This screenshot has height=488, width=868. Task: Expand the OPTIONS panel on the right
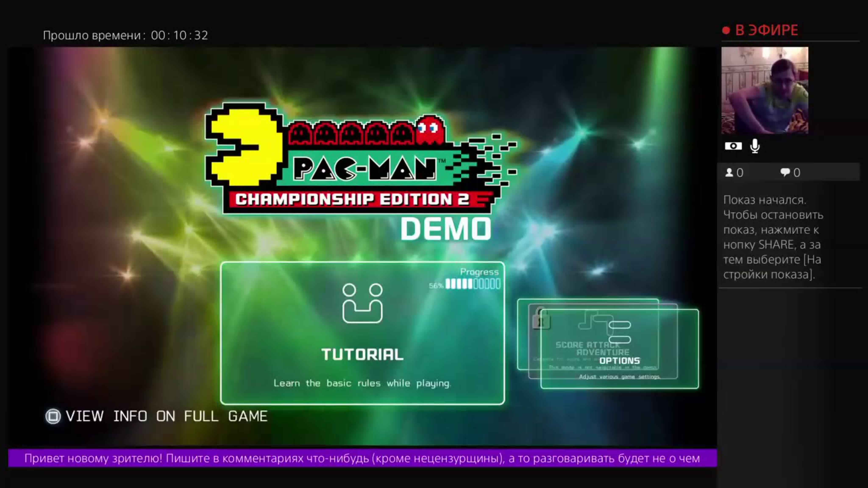pyautogui.click(x=619, y=360)
